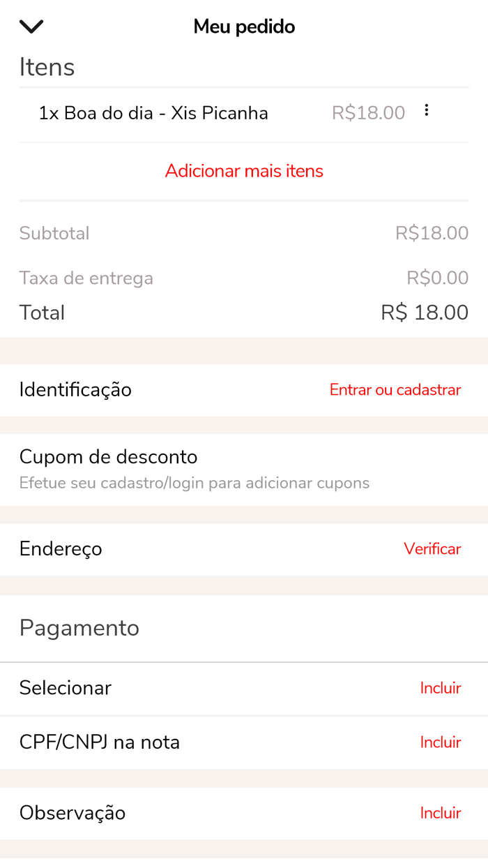Select the Boa do dia - Xis Picanha item
The width and height of the screenshot is (488, 868).
pos(153,112)
